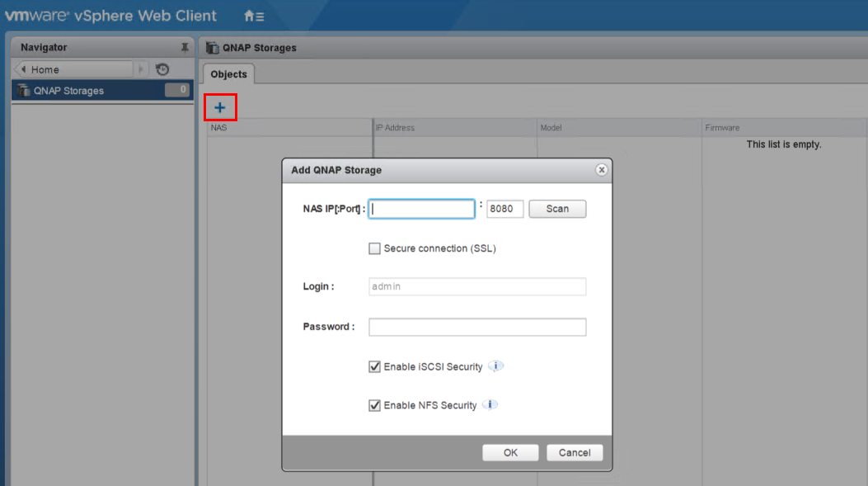Go back using the Home button

[73, 69]
